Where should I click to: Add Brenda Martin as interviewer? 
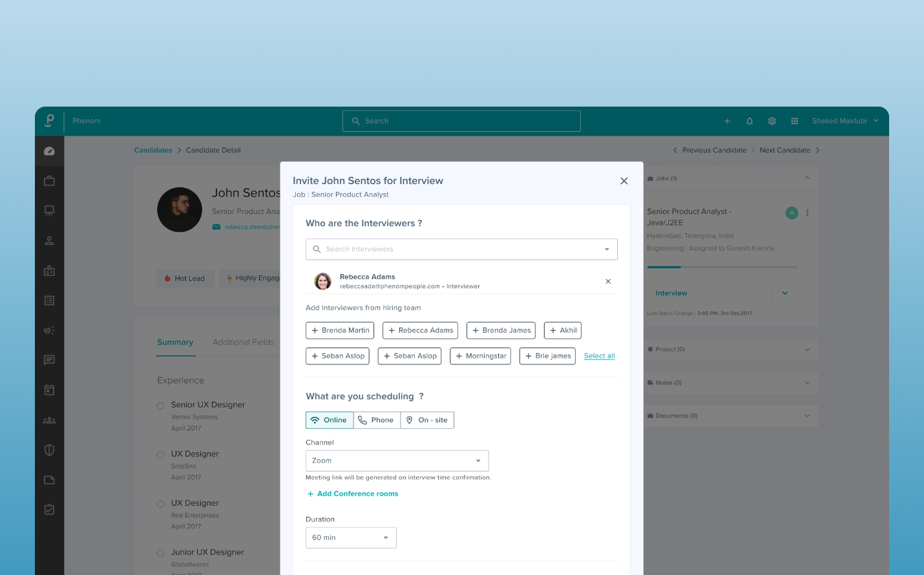pos(340,330)
